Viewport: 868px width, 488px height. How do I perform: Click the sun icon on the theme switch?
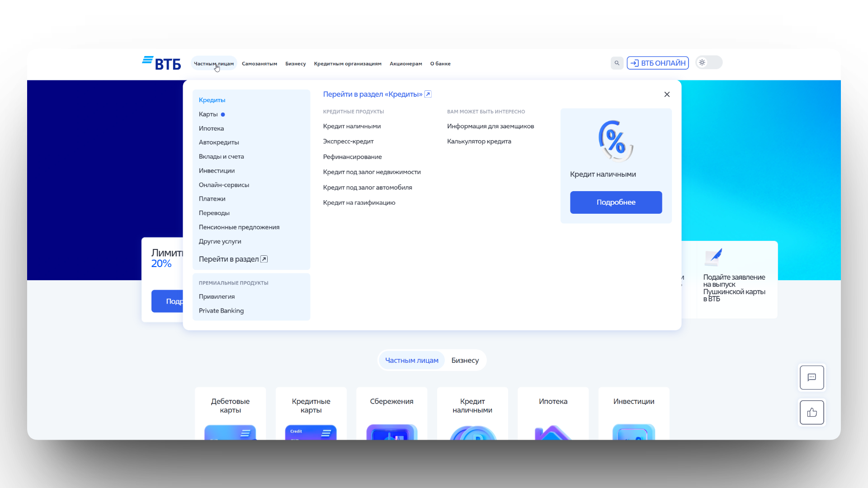tap(702, 62)
